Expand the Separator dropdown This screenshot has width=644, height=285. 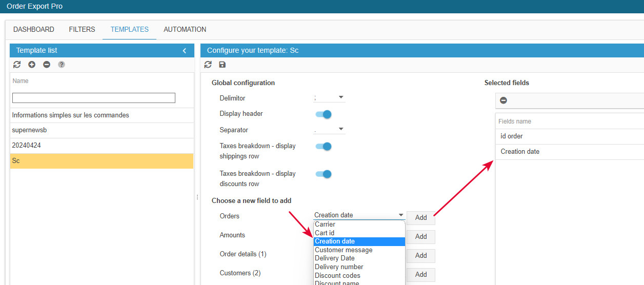coord(329,129)
